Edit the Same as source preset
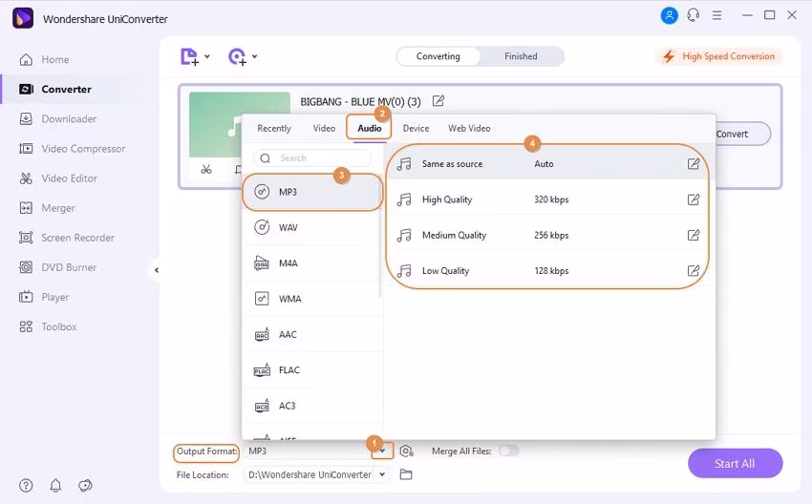Screen dimensions: 812x504 tap(693, 164)
